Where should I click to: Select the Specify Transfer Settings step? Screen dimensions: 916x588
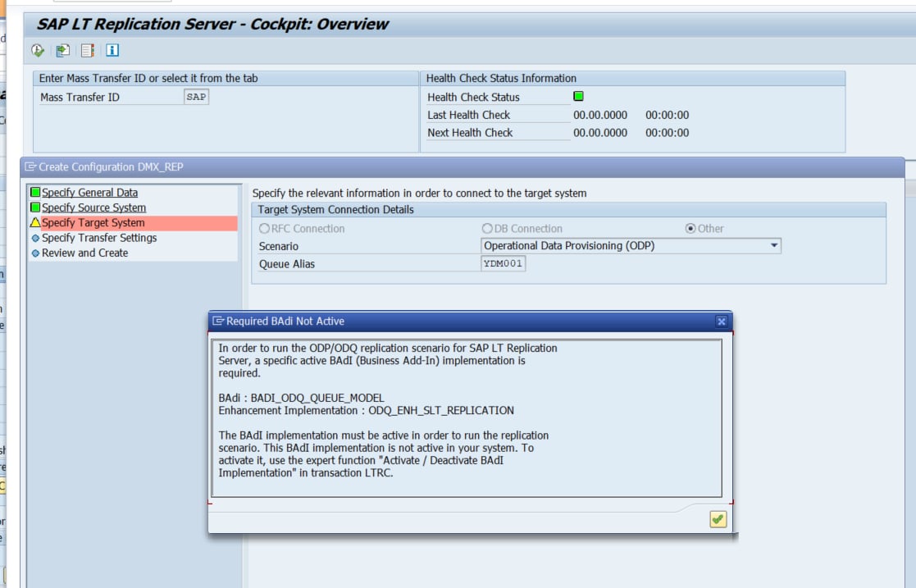click(x=98, y=238)
